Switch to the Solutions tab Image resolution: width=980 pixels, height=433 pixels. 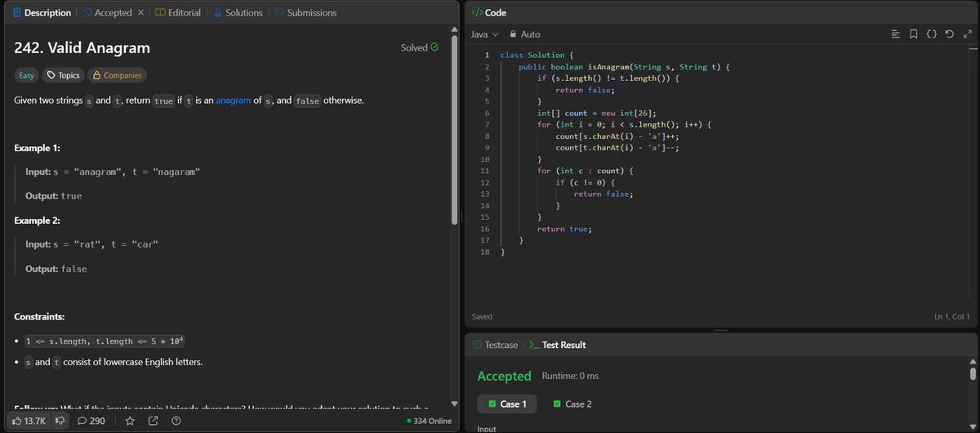[238, 13]
